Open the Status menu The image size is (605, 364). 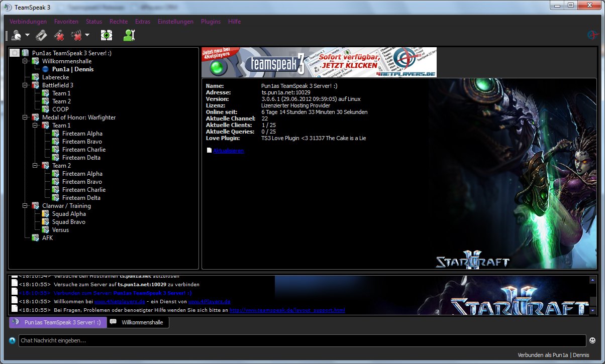(x=94, y=22)
